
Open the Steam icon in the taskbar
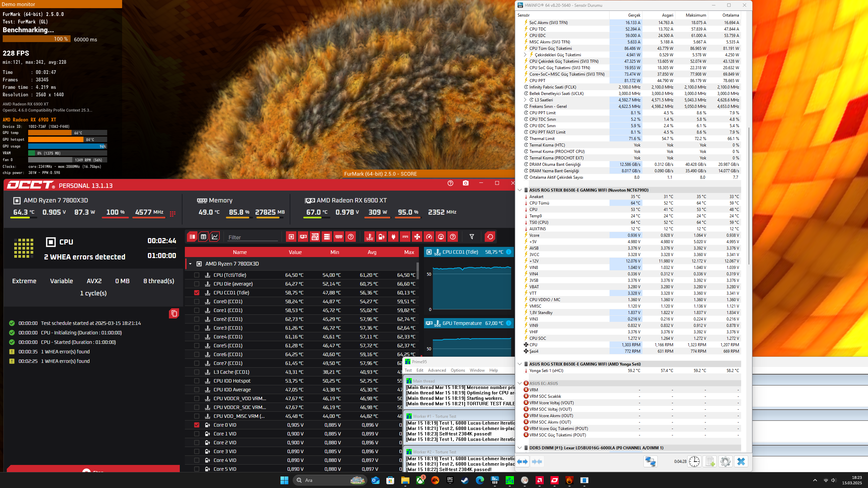tap(465, 480)
